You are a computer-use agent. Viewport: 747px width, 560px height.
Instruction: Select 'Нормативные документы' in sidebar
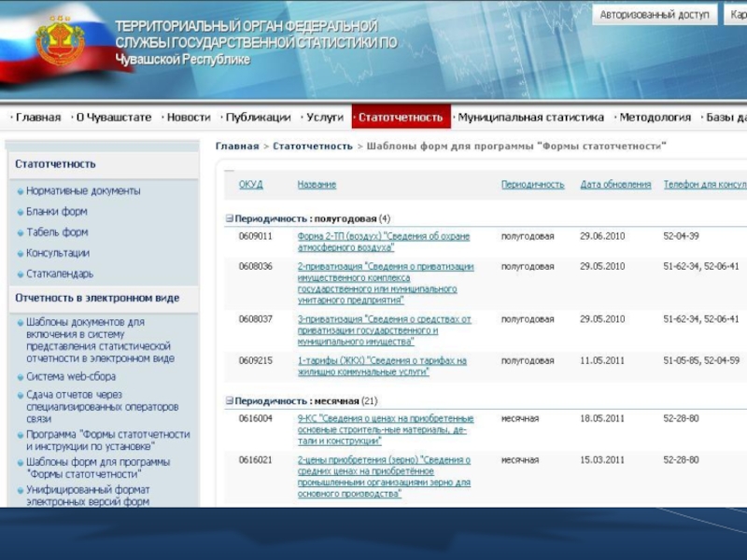(x=83, y=191)
